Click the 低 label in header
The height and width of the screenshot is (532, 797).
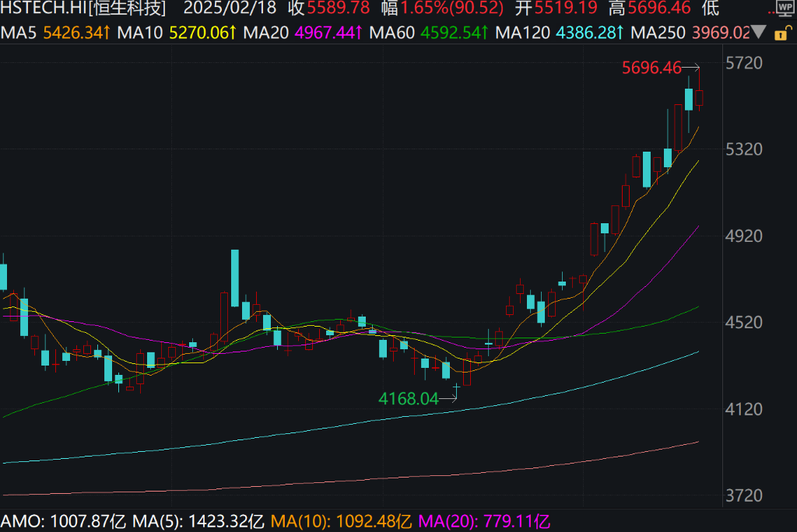tap(711, 8)
